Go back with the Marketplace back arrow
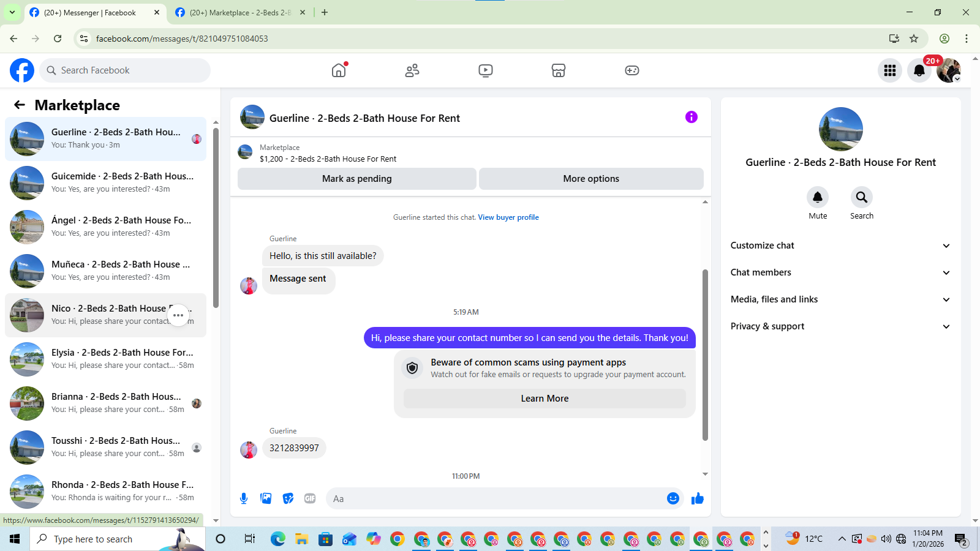Viewport: 980px width, 551px height. point(20,105)
